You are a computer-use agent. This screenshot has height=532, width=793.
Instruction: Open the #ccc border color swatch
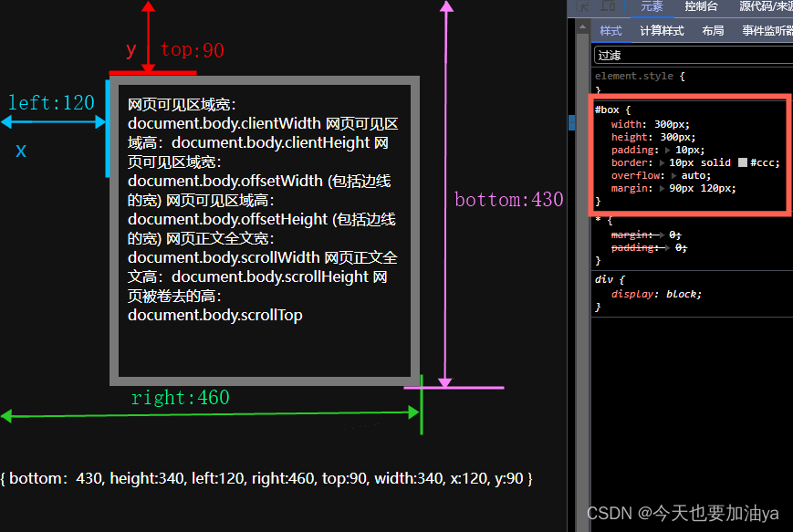(x=743, y=162)
